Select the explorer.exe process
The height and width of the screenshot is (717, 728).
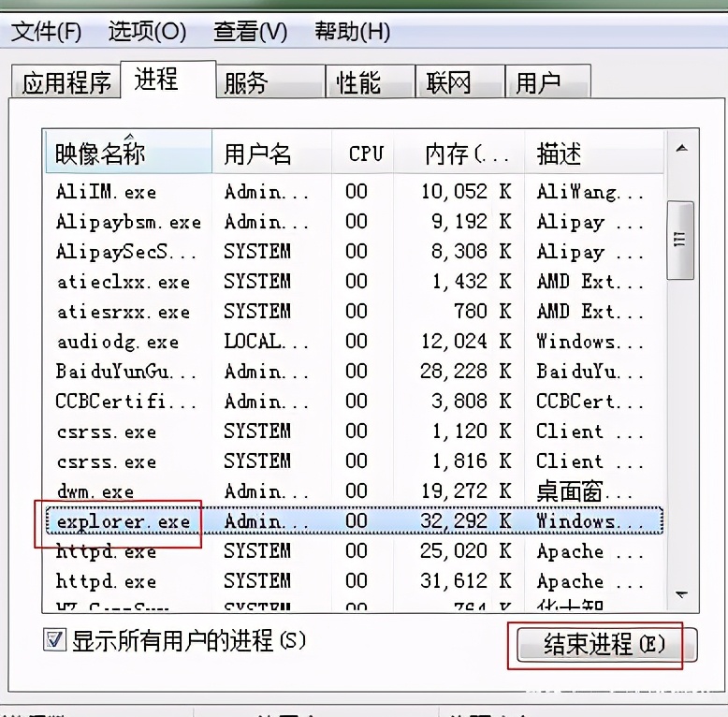(x=355, y=521)
